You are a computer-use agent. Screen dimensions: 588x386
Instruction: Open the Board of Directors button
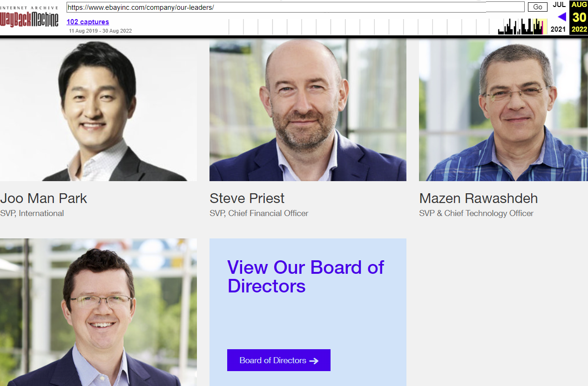279,360
